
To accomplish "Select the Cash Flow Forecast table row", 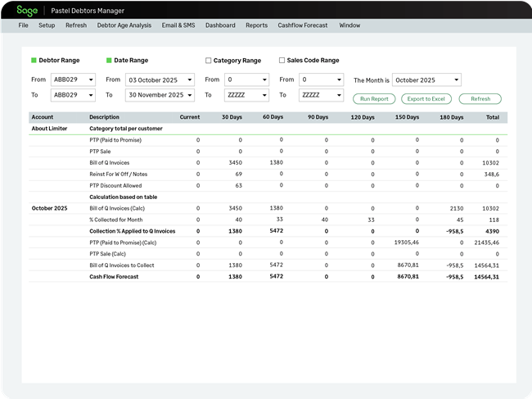I will [268, 277].
